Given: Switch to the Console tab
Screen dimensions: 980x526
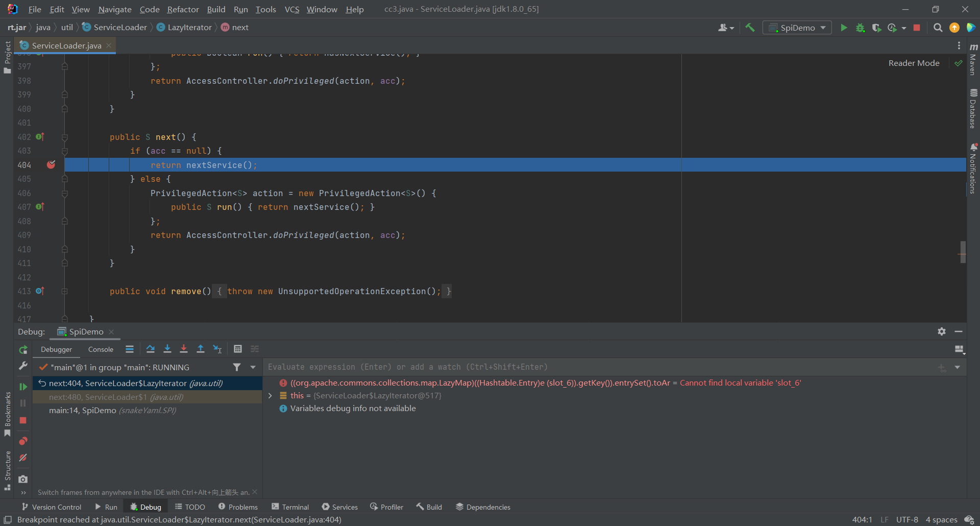Looking at the screenshot, I should click(x=101, y=349).
